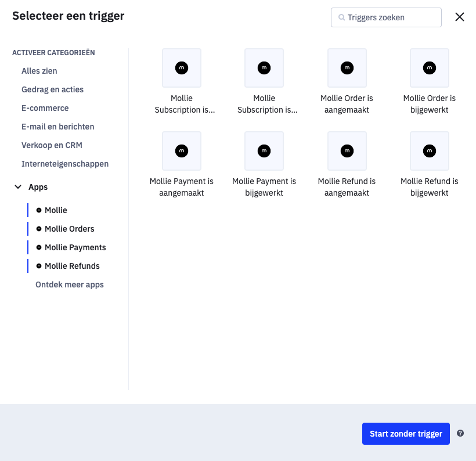Select Mollie Payments app in sidebar
Screen dimensions: 476x461
click(x=71, y=247)
